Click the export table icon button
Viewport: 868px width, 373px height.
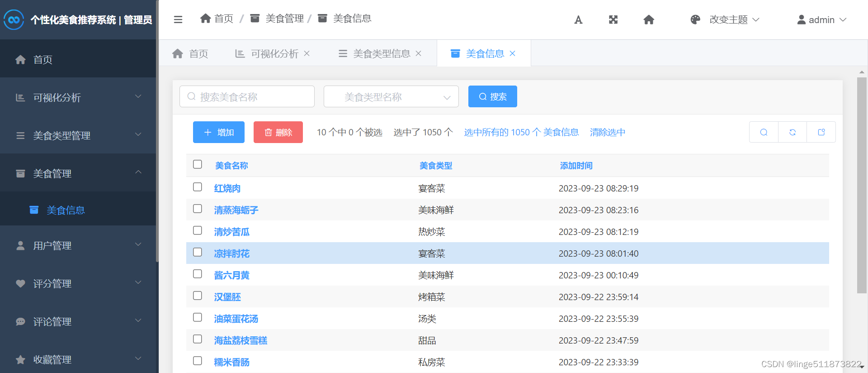[x=821, y=132]
